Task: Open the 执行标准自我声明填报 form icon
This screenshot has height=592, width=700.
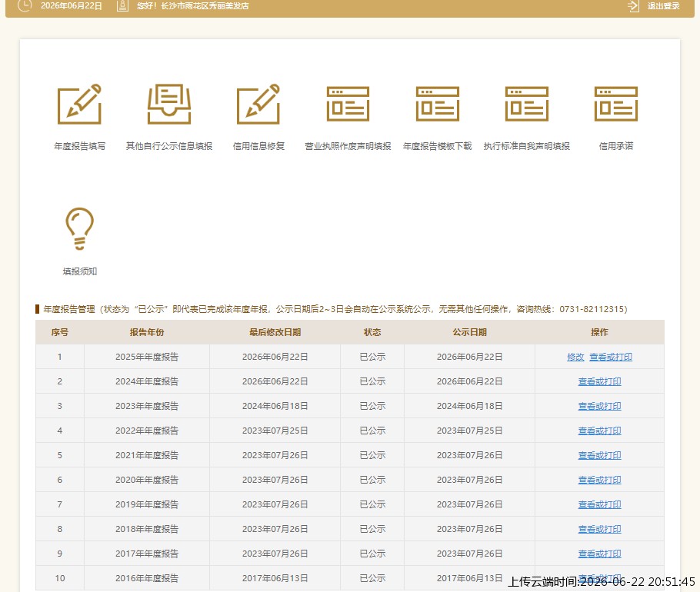Action: (x=527, y=104)
